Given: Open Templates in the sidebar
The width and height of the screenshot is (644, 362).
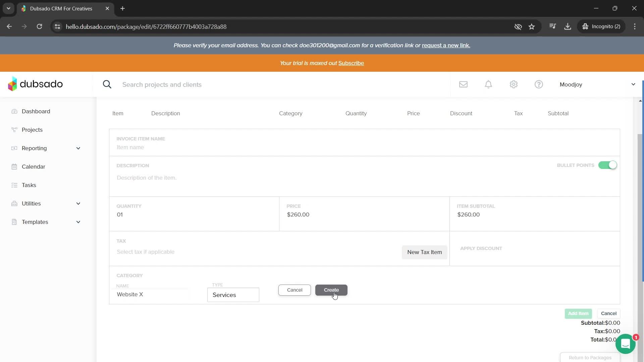Looking at the screenshot, I should (35, 222).
